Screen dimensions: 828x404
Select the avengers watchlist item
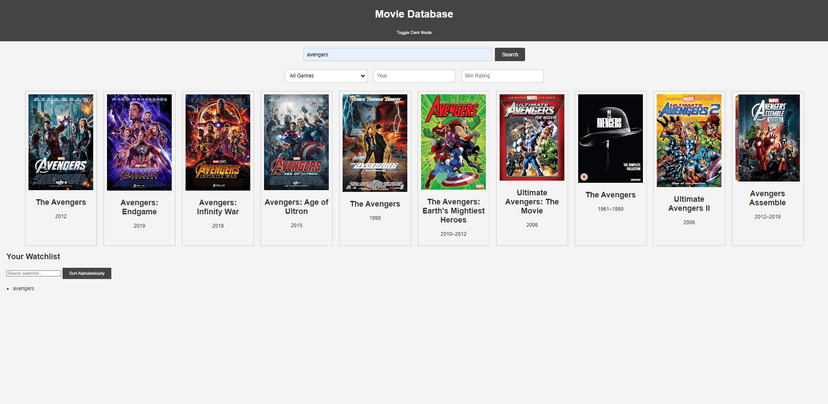pos(24,288)
